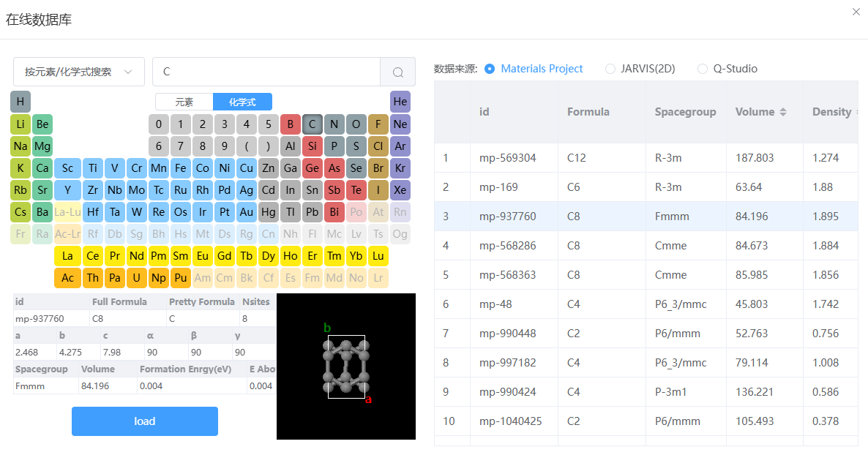Open the search-type dropdown
This screenshot has height=455, width=868.
tap(78, 72)
